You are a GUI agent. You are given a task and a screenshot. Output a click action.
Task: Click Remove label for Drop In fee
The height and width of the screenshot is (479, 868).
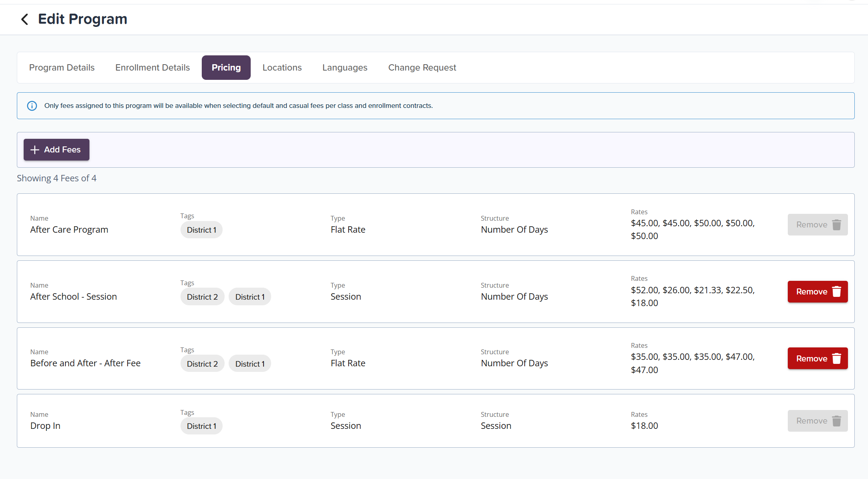point(811,421)
